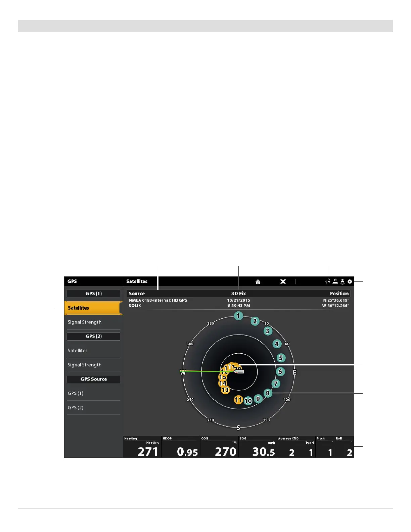This screenshot has height=532, width=411.
Task: Select satellite 2 marker on sky chart
Action: click(x=255, y=321)
